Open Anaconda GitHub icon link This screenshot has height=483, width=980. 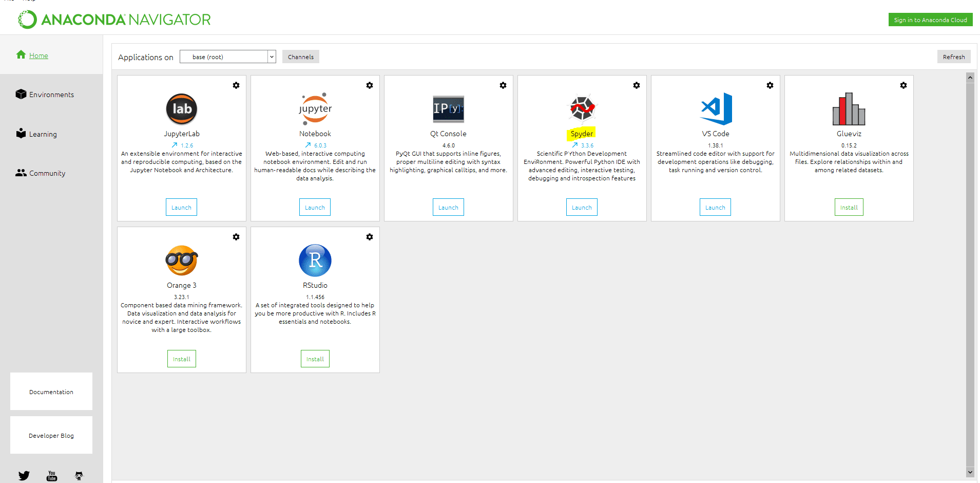(79, 476)
